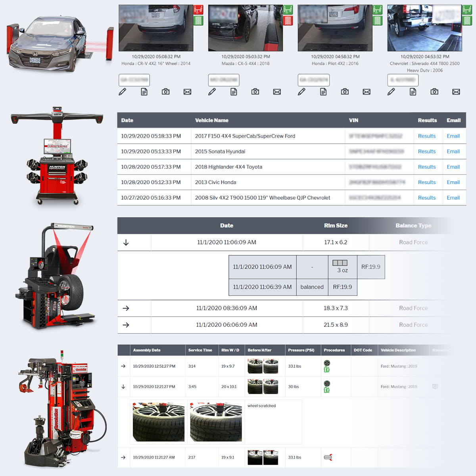This screenshot has width=476, height=476.
Task: Click the camera icon under the Mazda CX-5 card
Action: click(x=255, y=92)
